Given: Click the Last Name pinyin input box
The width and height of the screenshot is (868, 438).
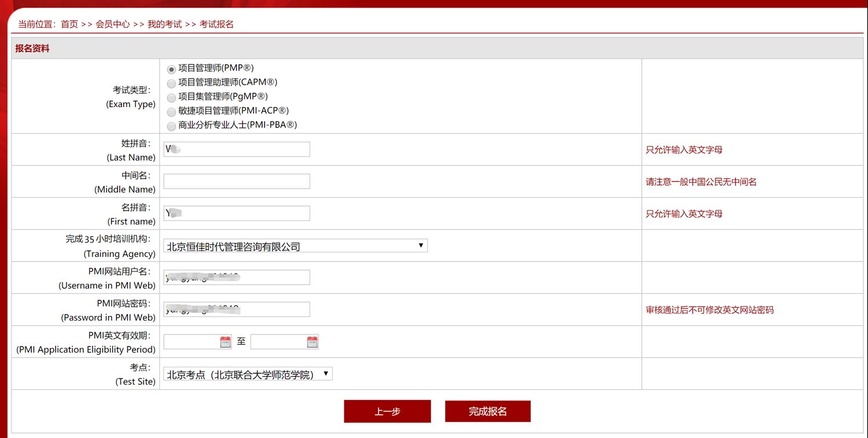Looking at the screenshot, I should click(x=236, y=149).
